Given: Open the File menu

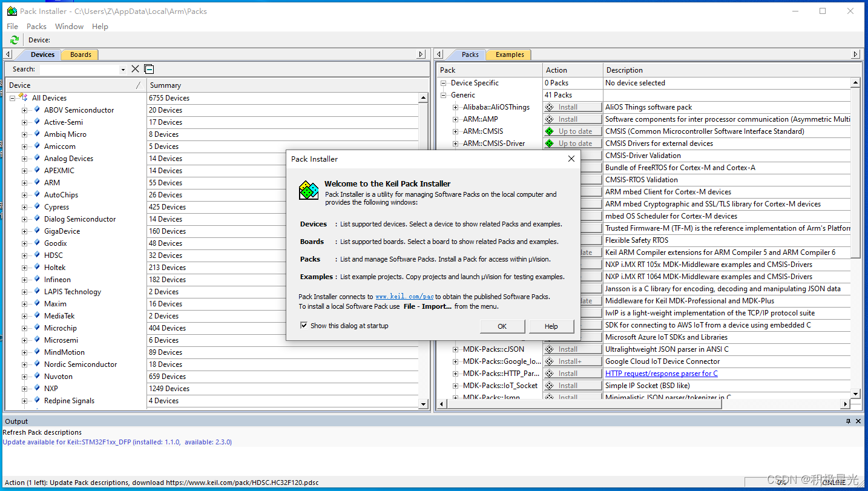Looking at the screenshot, I should pyautogui.click(x=13, y=26).
